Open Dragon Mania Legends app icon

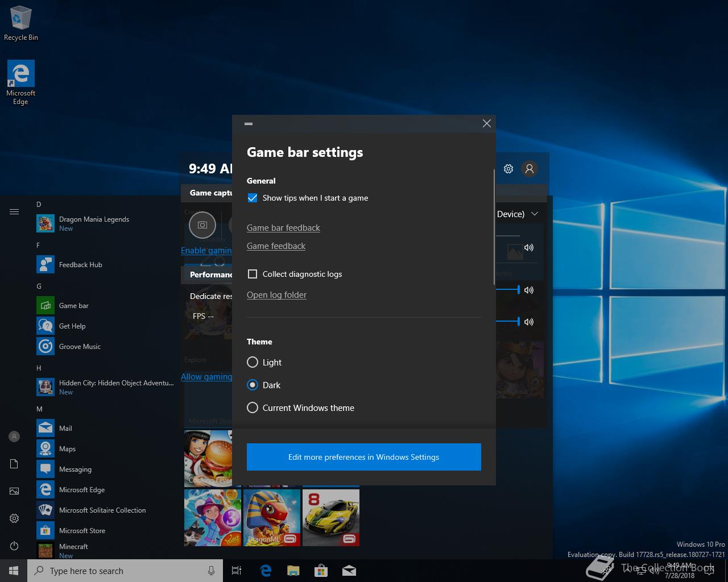point(45,223)
